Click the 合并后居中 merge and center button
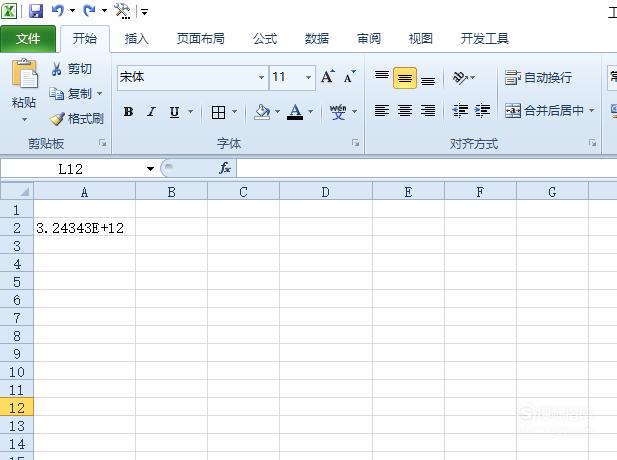The height and width of the screenshot is (460, 617). tap(545, 111)
